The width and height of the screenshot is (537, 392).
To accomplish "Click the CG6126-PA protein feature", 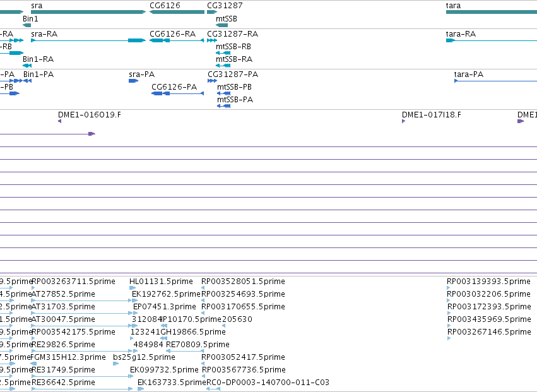I will (178, 93).
